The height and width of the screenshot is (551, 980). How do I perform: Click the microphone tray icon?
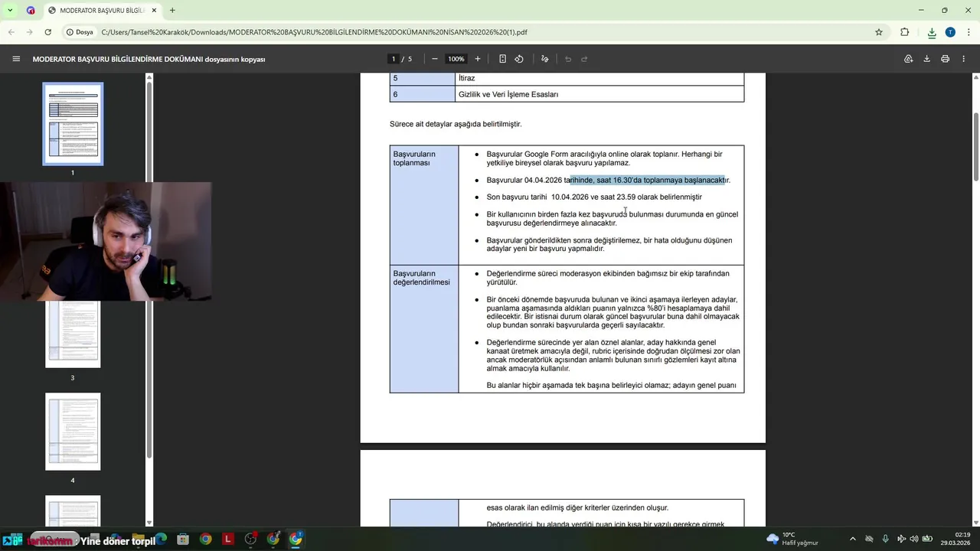pyautogui.click(x=885, y=539)
